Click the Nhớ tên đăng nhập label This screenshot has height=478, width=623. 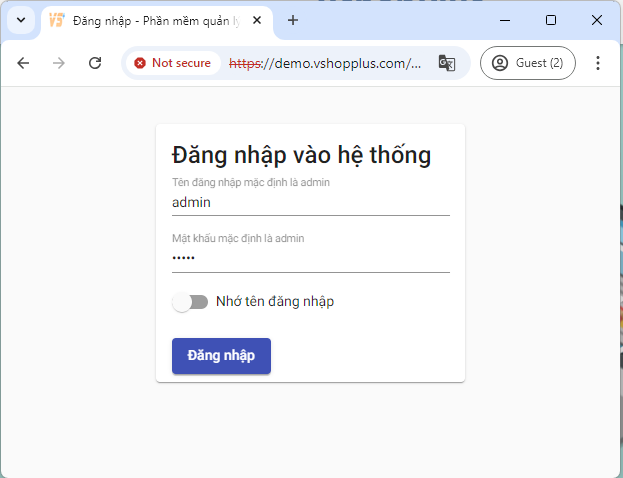275,302
